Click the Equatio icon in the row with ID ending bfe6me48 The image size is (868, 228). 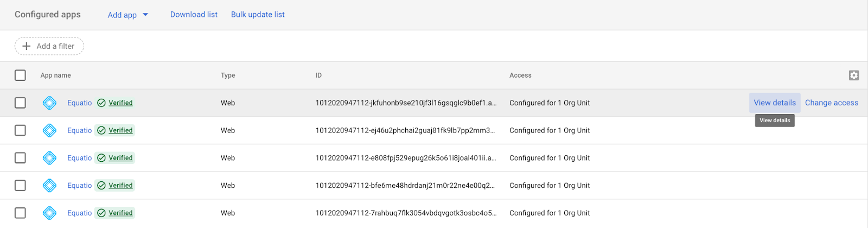tap(49, 186)
